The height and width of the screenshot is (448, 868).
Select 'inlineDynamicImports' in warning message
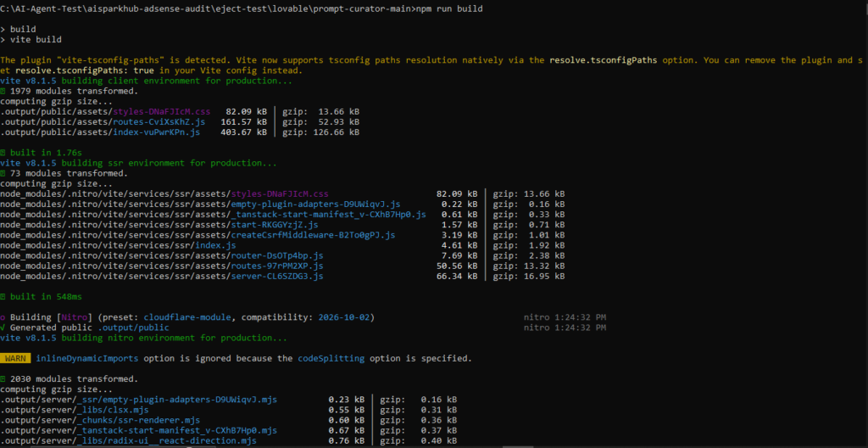click(x=87, y=358)
